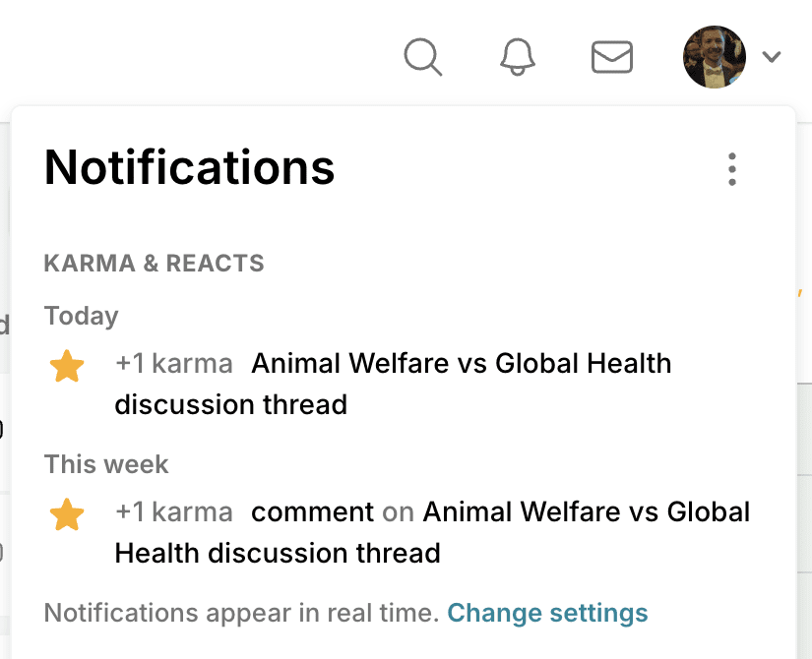Open This week's Animal Welfare vs Global thread link
The image size is (812, 659).
[x=432, y=532]
